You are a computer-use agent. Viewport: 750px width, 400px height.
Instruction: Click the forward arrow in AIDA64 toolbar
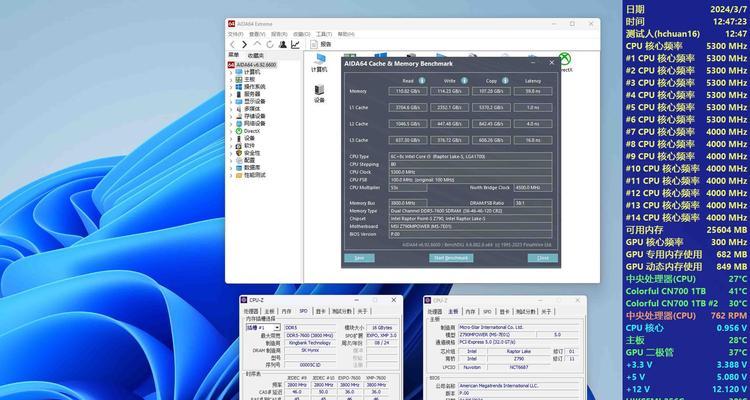[x=244, y=44]
